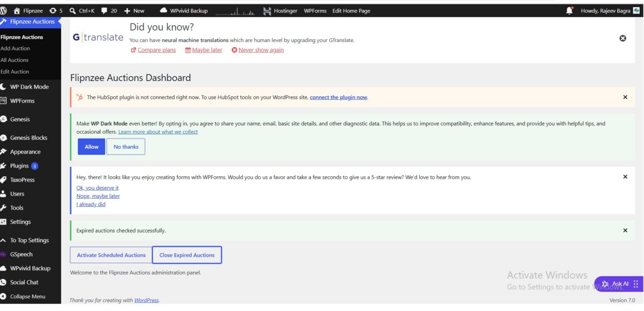Click the Plugins plug icon

(x=4, y=166)
